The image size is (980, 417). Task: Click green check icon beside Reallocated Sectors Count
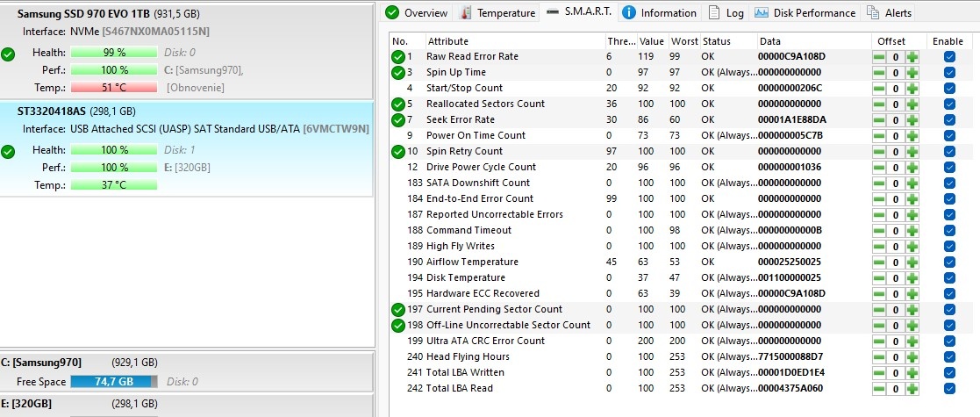click(x=398, y=104)
